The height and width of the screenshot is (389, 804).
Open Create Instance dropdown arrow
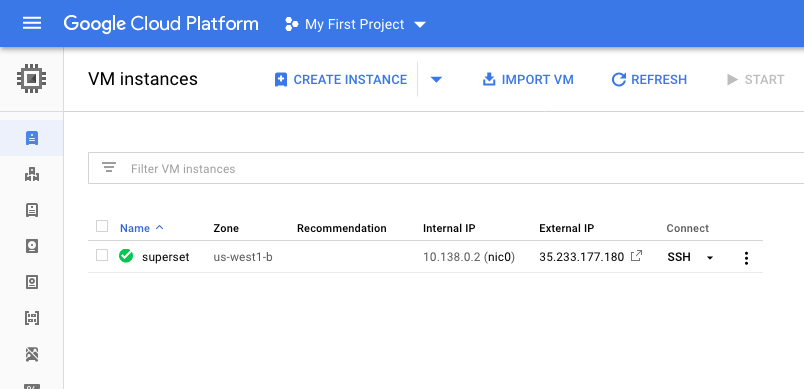click(436, 79)
